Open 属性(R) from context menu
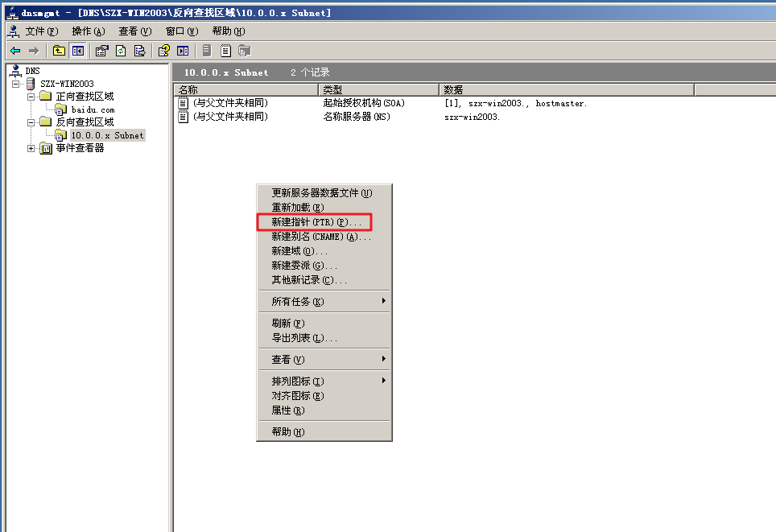776x532 pixels. [324, 410]
